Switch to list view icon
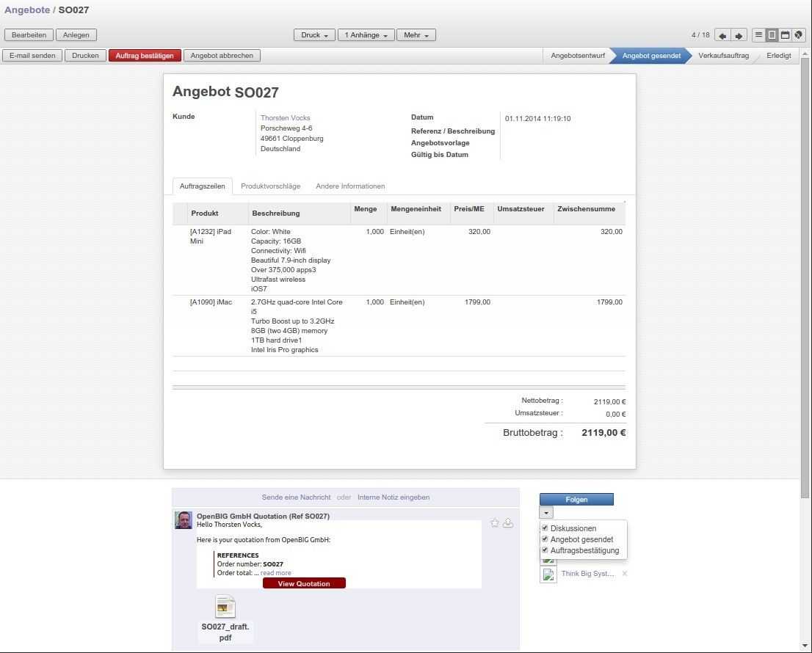The image size is (812, 653). 758,35
